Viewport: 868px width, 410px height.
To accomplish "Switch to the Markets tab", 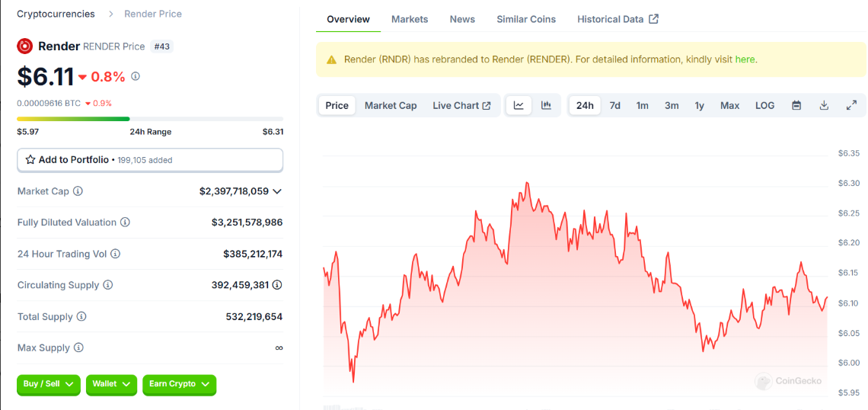I will pyautogui.click(x=410, y=19).
